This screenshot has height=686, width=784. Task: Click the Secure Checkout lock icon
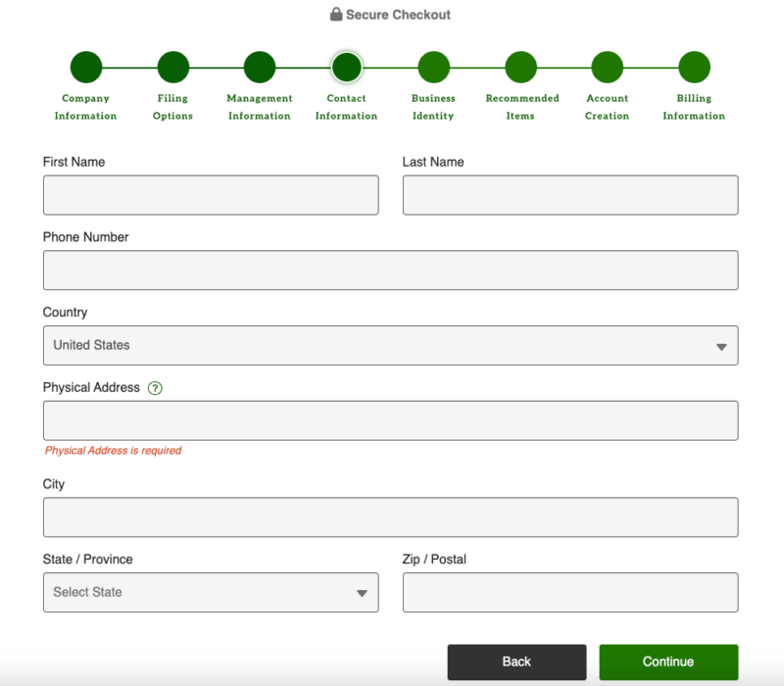pyautogui.click(x=336, y=14)
